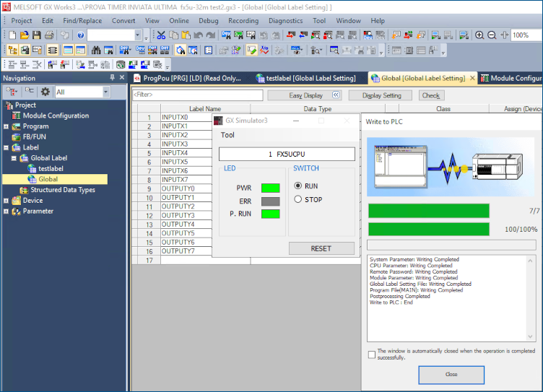Click RESET in GX Simulator3
Screen dimensions: 543x392
coord(321,248)
